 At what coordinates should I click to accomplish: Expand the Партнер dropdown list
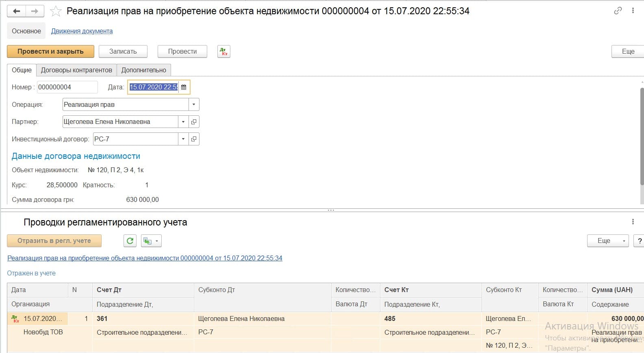183,122
